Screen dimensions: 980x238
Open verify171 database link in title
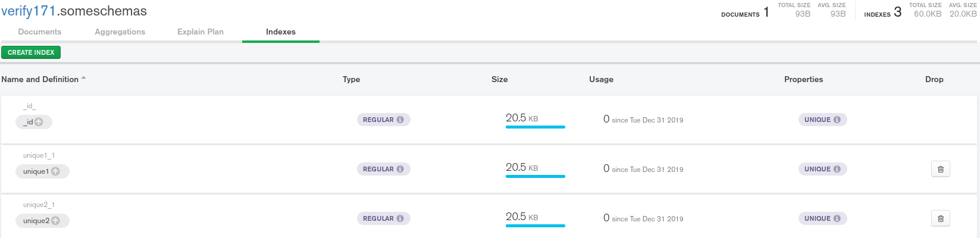28,11
